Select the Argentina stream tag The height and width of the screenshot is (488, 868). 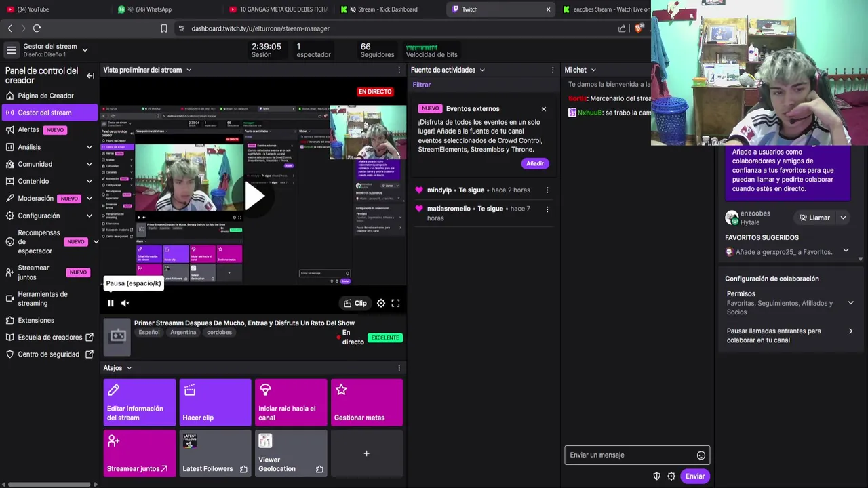pyautogui.click(x=183, y=333)
